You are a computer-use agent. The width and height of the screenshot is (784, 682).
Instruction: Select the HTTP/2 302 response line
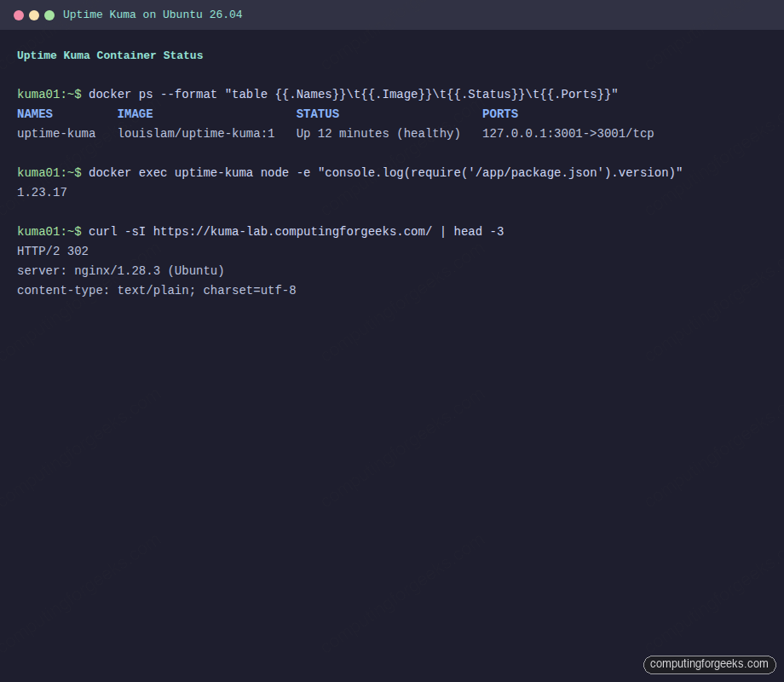point(51,251)
